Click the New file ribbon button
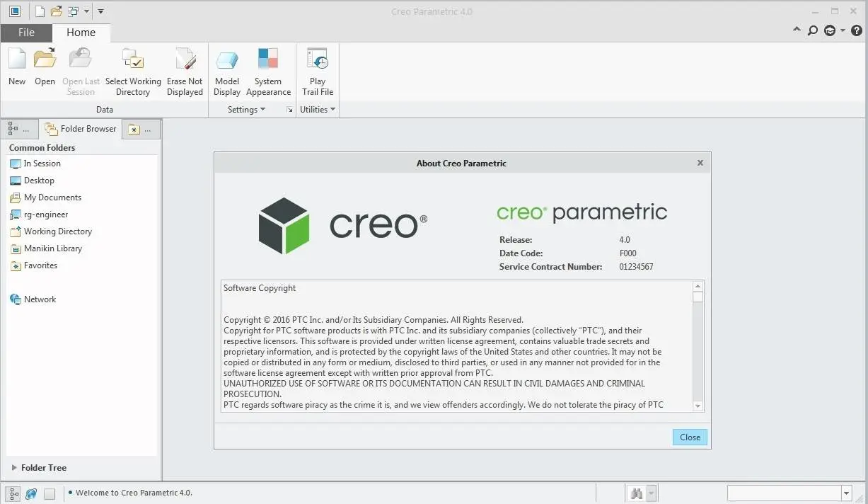 [17, 67]
